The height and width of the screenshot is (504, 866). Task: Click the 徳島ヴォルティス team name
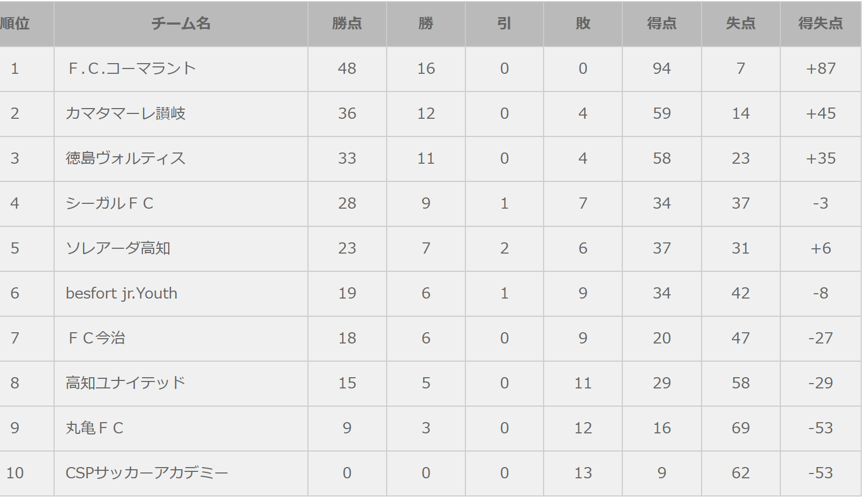tap(125, 158)
